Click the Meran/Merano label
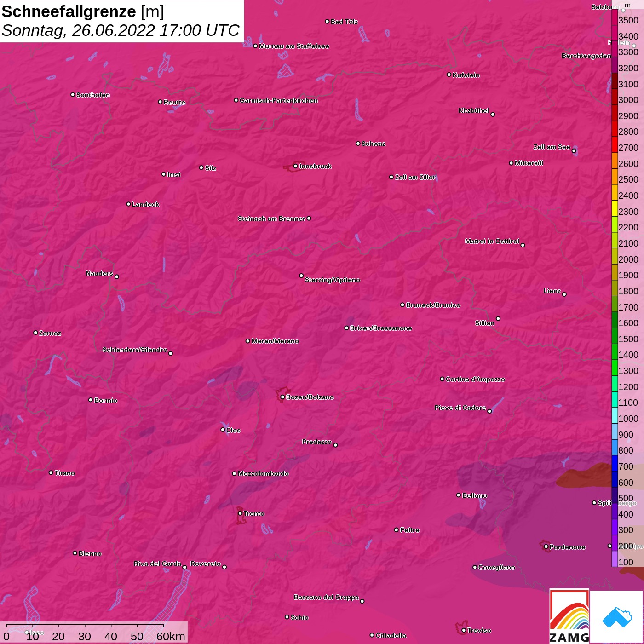This screenshot has height=644, width=644. (x=275, y=341)
